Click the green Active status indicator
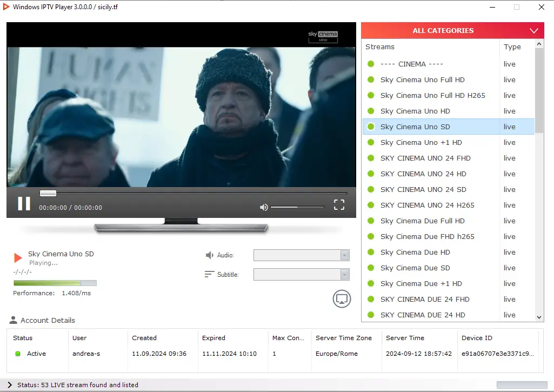Image resolution: width=554 pixels, height=392 pixels. (x=18, y=354)
